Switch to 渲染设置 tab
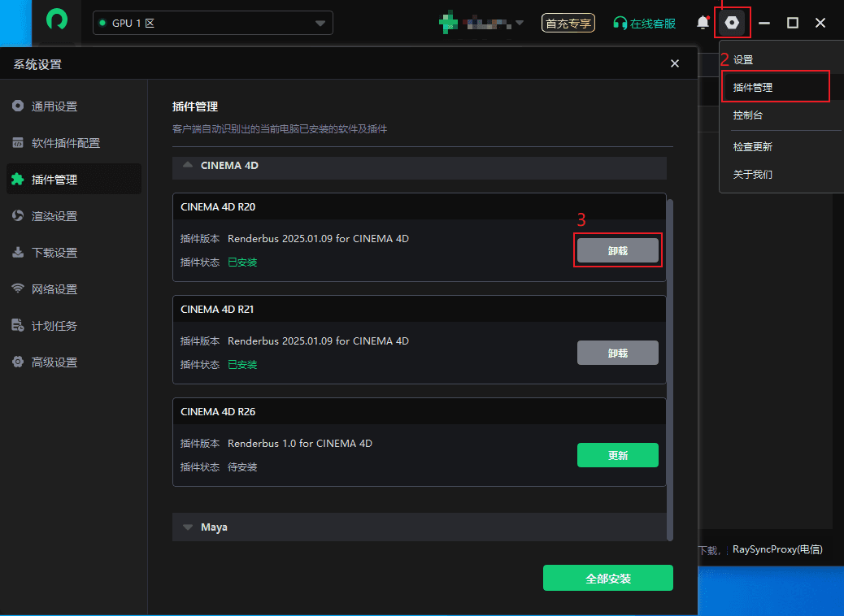Viewport: 844px width, 616px height. 74,215
